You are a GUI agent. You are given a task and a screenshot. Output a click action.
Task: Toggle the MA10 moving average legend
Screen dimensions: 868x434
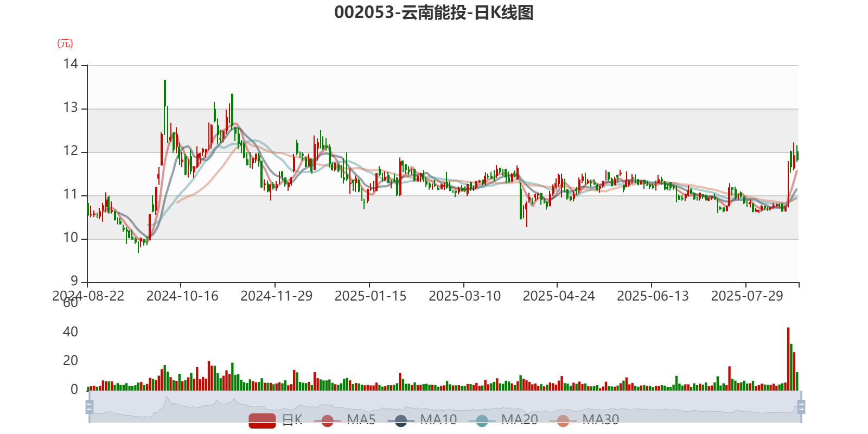pyautogui.click(x=422, y=420)
